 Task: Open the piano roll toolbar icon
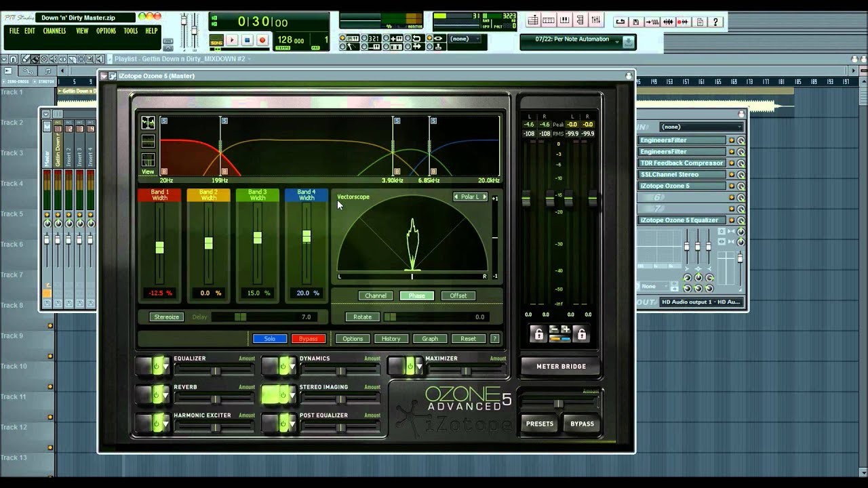point(565,21)
